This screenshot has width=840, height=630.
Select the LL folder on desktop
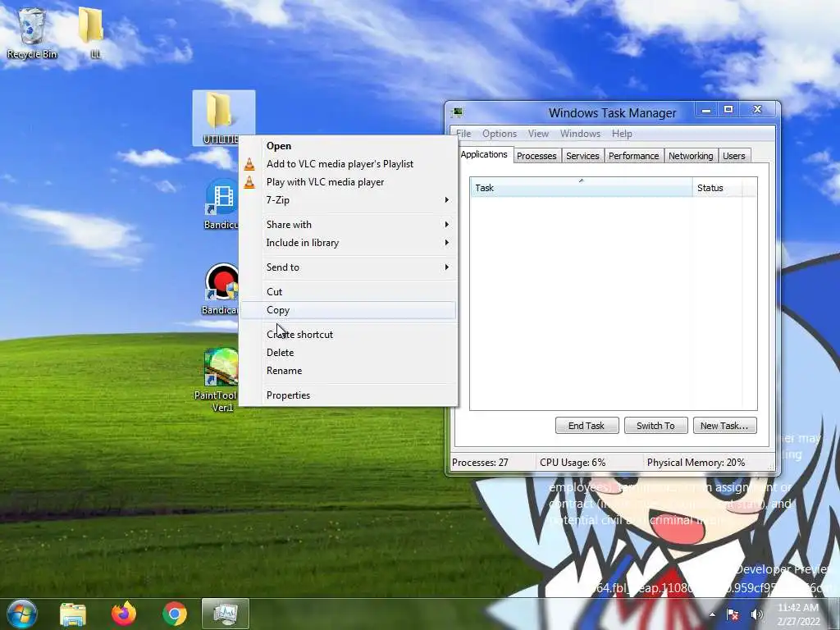tap(92, 32)
